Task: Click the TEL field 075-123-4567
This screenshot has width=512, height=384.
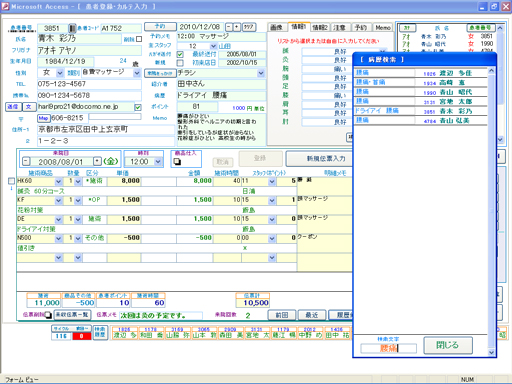Action: coord(89,84)
